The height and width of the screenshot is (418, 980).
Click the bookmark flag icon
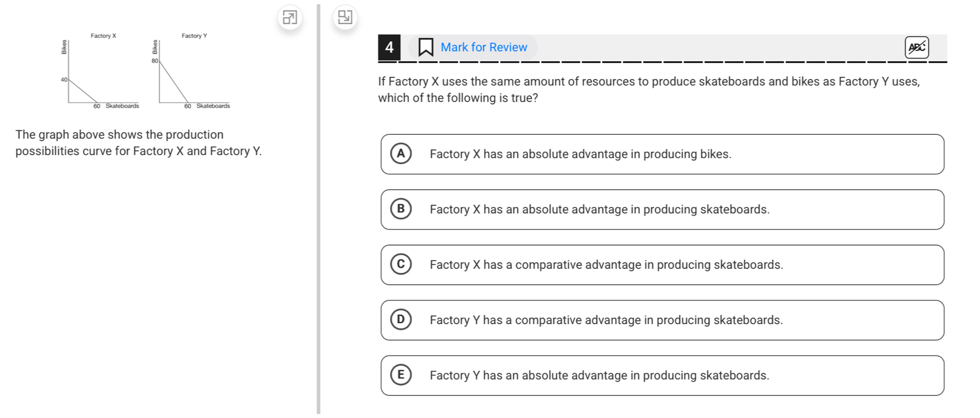426,47
